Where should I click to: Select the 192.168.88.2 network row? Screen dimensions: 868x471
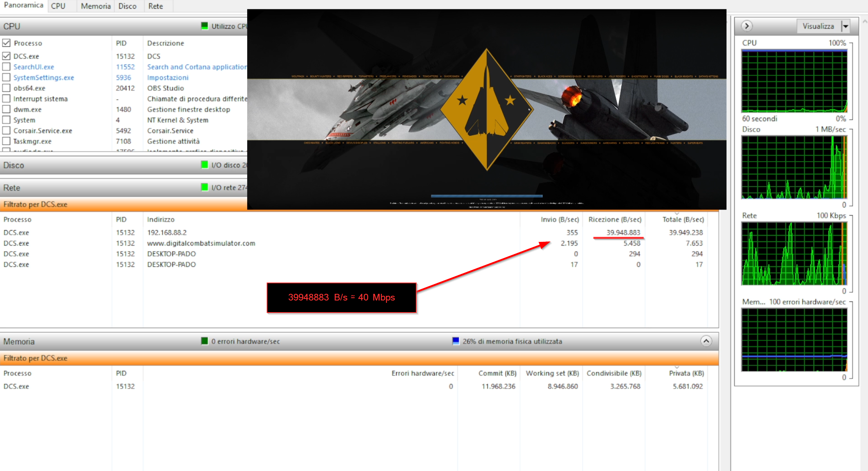click(x=353, y=232)
